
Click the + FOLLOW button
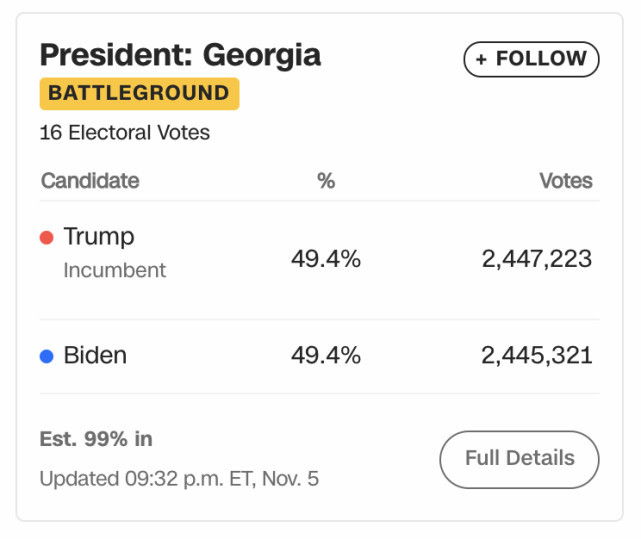(x=531, y=59)
